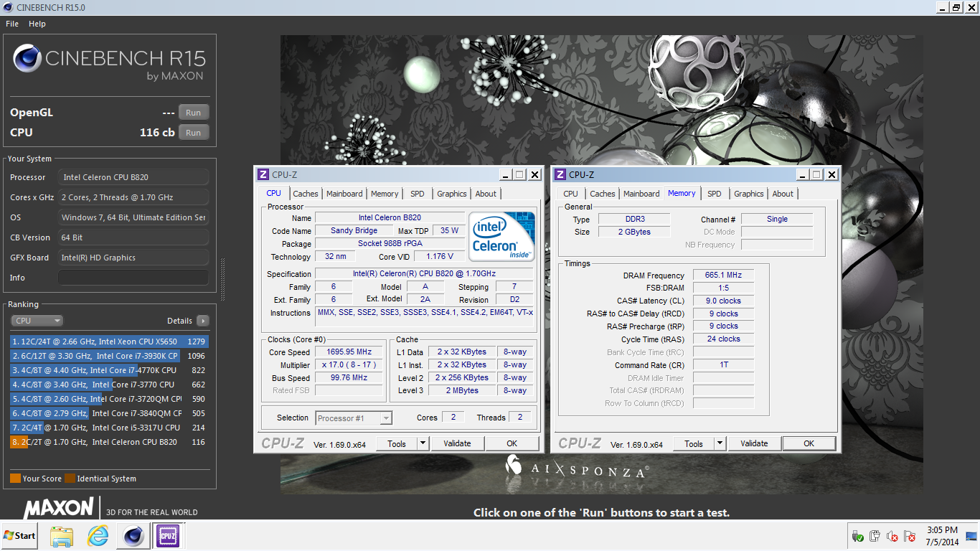Click the MAXON logo at bottom left
Screen dimensions: 980x551
coord(59,509)
